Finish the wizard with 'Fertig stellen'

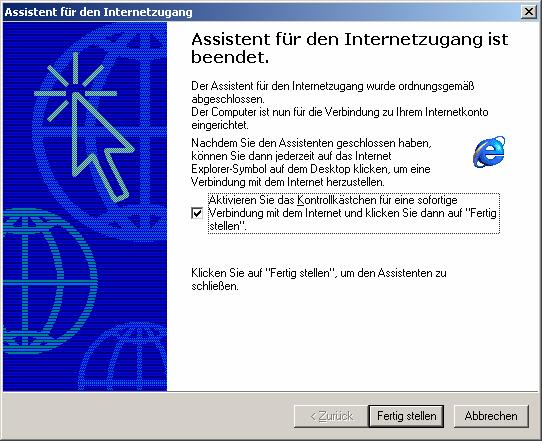[406, 416]
